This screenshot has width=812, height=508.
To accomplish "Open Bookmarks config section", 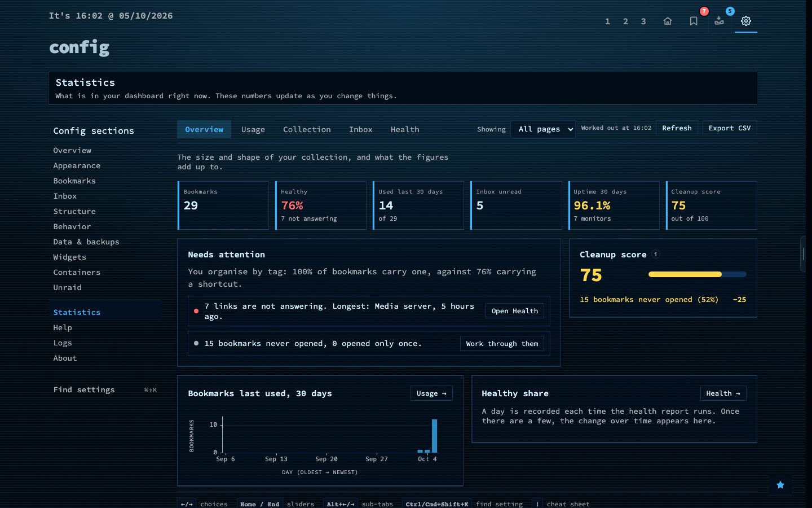I will (105, 181).
